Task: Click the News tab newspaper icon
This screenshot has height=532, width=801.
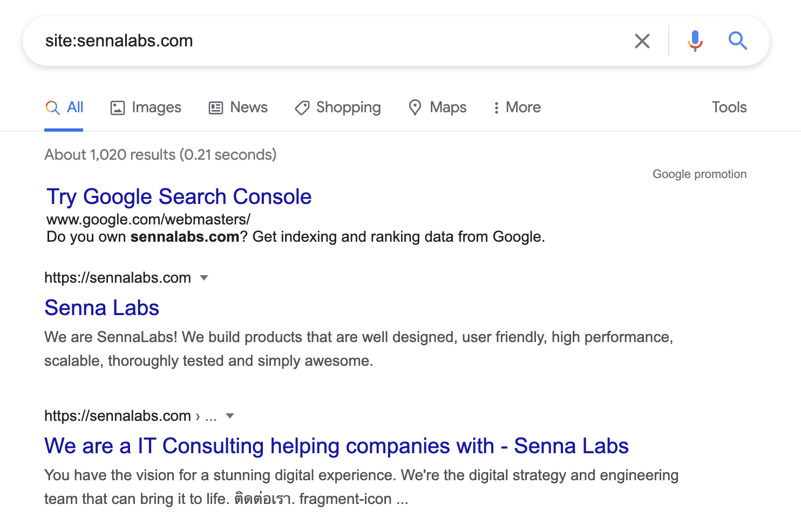Action: point(216,108)
